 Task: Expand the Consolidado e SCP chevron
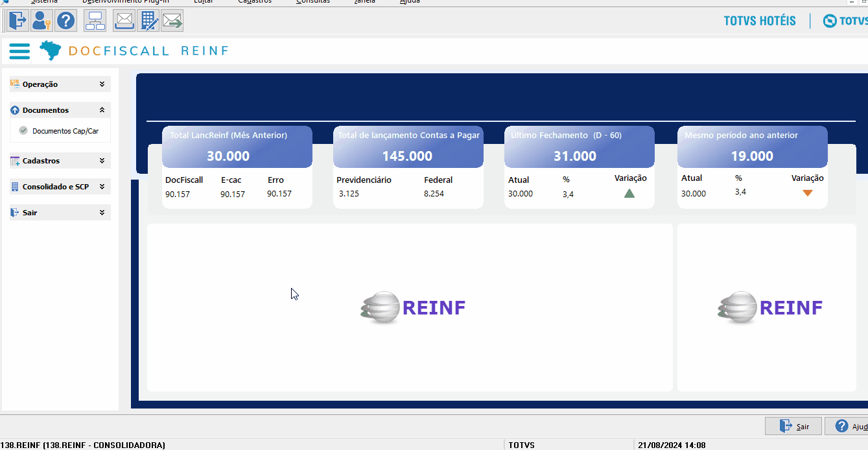102,187
